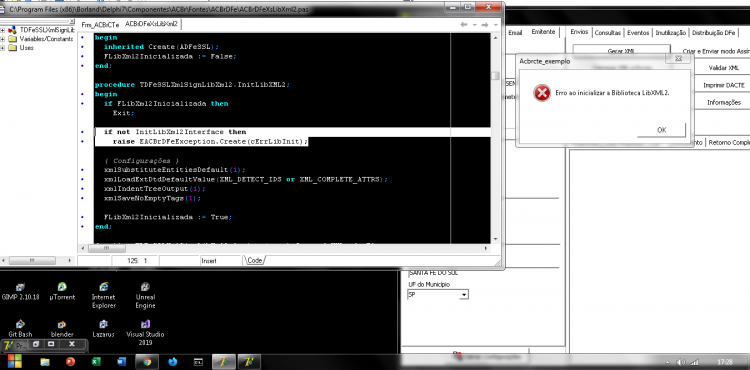Open Lazarus desktop shortcut
Screen dimensions: 750x370
pos(103,329)
